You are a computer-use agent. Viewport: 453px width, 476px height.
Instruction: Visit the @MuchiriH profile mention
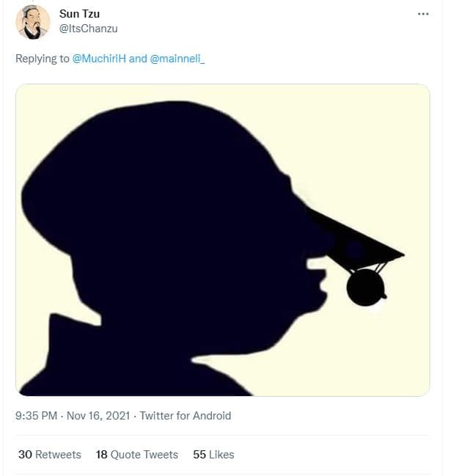(99, 59)
